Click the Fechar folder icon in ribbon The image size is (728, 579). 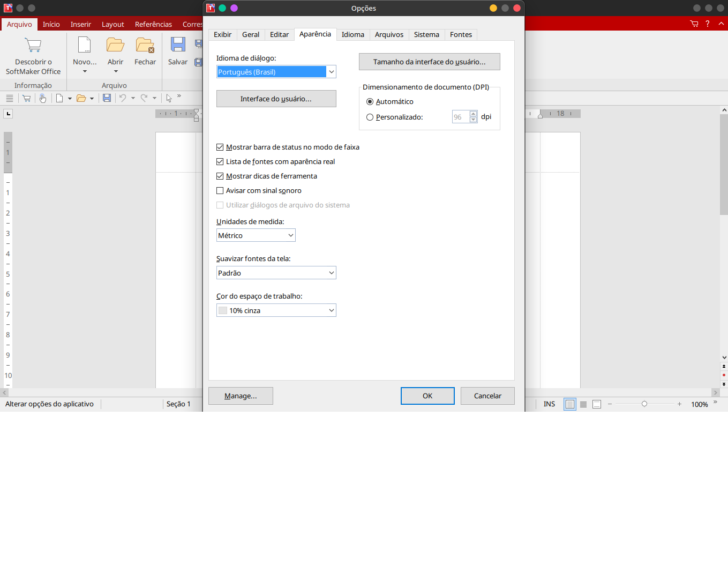[145, 46]
